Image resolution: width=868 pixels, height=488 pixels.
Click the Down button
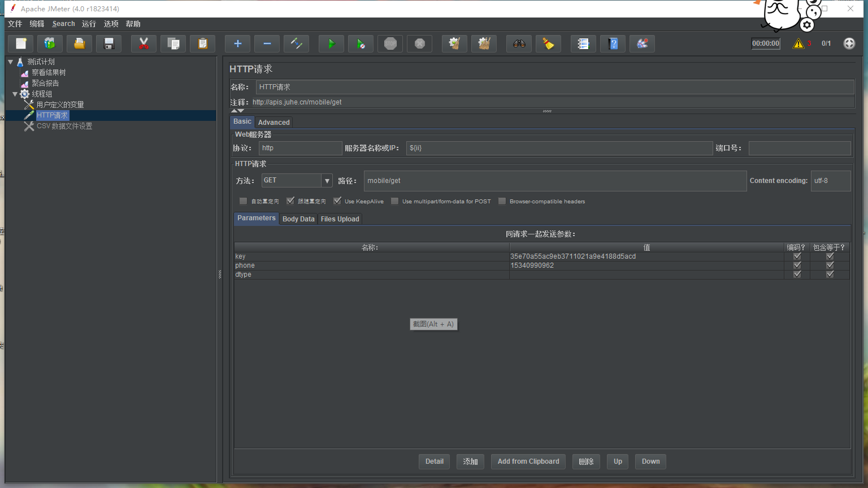[650, 461]
